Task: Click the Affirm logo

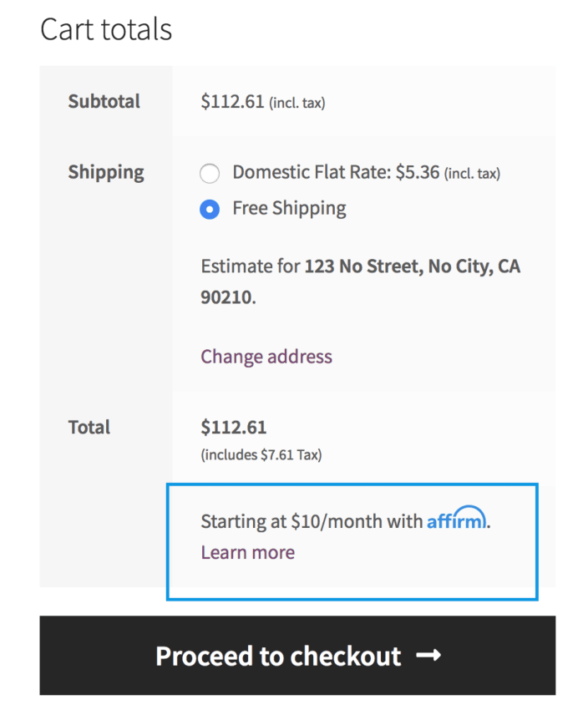Action: (x=456, y=520)
